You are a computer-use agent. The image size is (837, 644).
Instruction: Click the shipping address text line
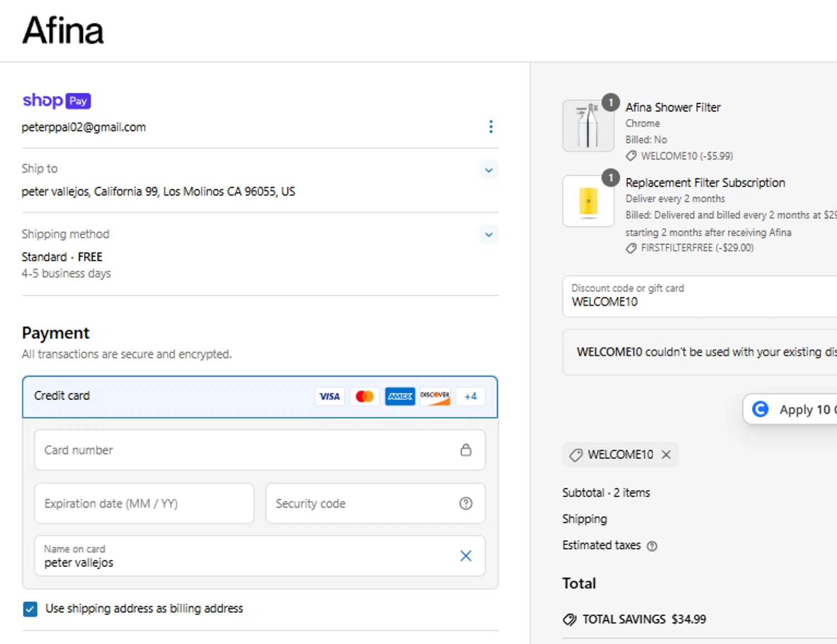(x=158, y=191)
